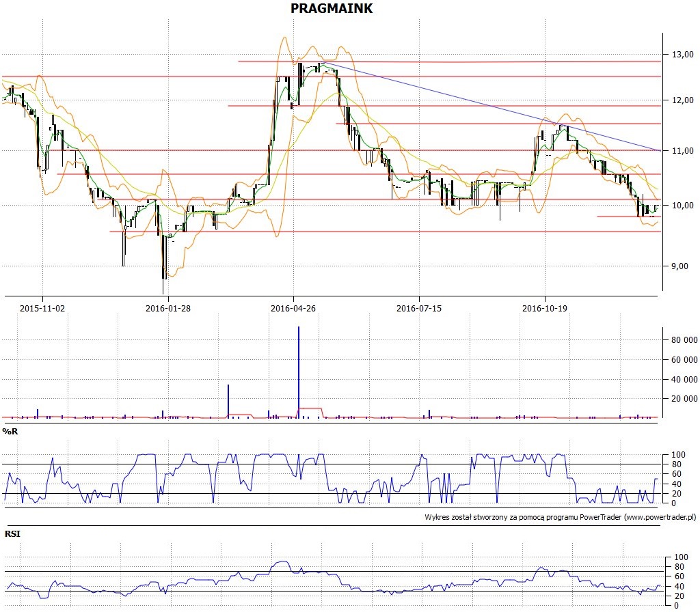This screenshot has height=612, width=700.
Task: Click the PRAGMAINK chart title
Action: tap(332, 8)
